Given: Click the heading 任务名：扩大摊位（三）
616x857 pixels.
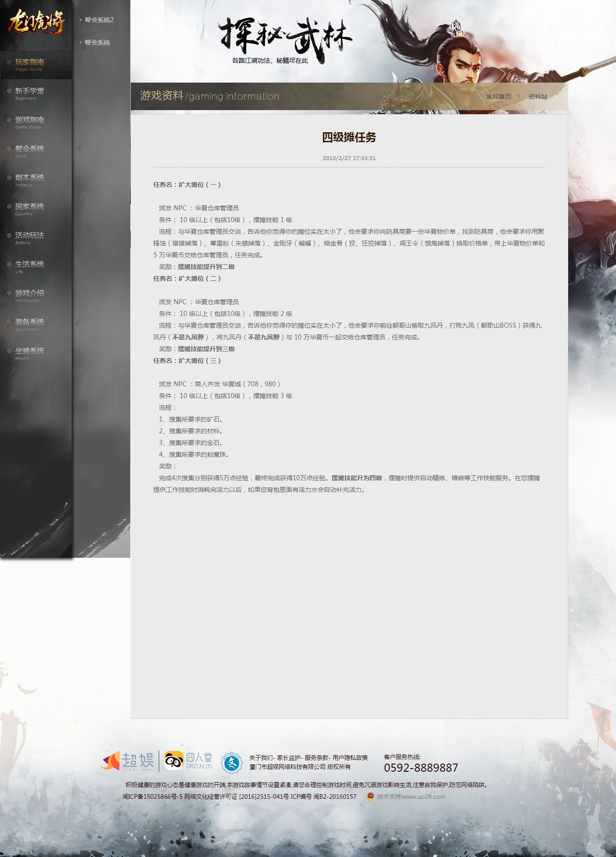Looking at the screenshot, I should pyautogui.click(x=187, y=361).
